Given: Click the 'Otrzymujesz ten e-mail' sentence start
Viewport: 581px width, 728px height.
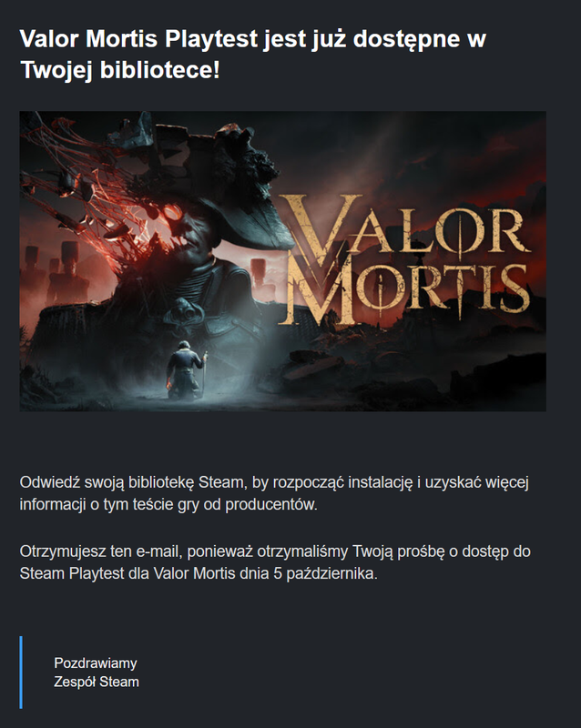Looking at the screenshot, I should (101, 551).
